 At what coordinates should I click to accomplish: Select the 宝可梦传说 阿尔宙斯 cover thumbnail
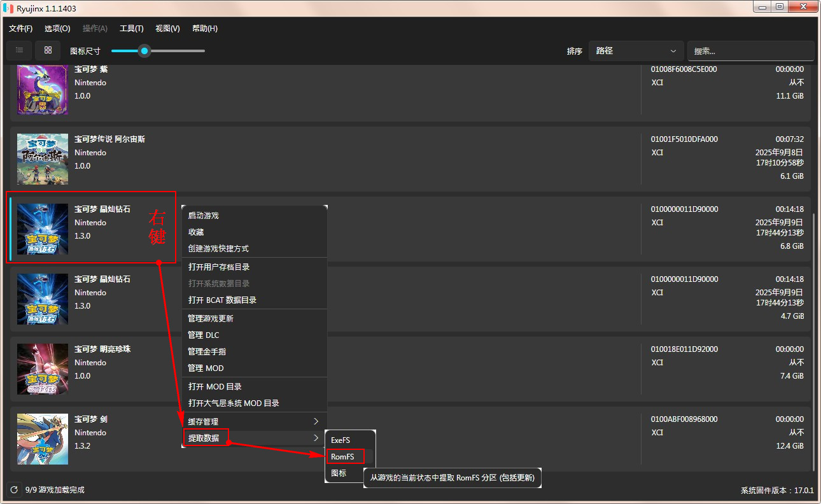pyautogui.click(x=43, y=159)
